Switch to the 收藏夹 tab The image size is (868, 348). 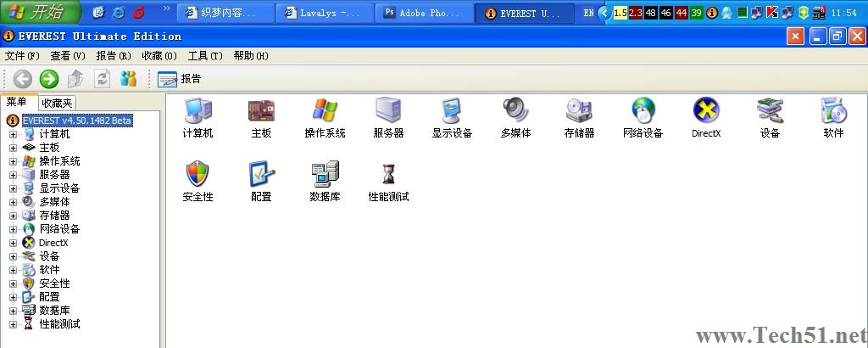58,103
